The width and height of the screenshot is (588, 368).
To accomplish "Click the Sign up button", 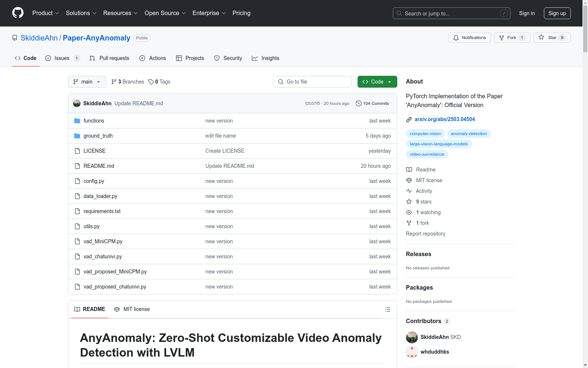I will coord(557,13).
